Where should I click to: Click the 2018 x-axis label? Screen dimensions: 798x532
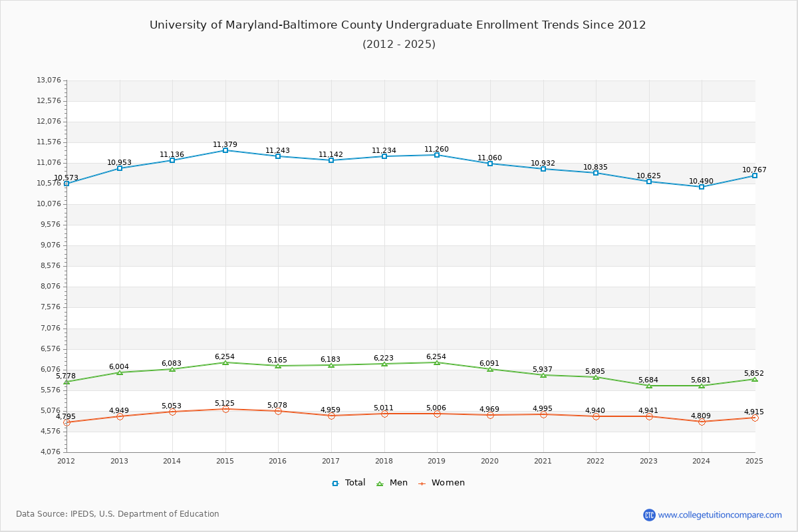[384, 461]
